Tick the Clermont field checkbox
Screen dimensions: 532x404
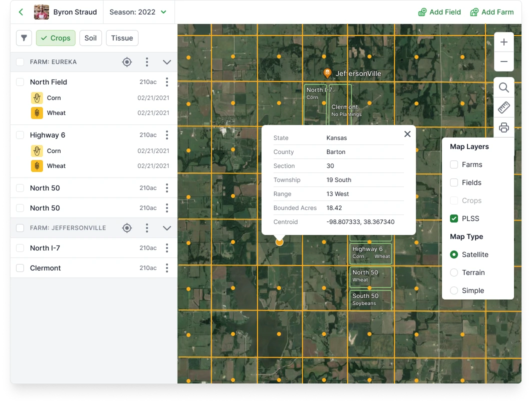pos(20,268)
